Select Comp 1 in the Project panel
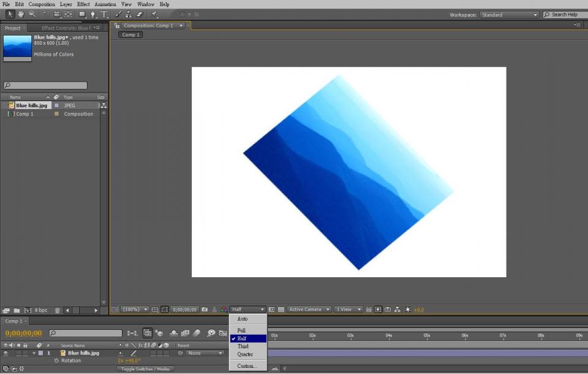The width and height of the screenshot is (588, 374). pos(24,114)
